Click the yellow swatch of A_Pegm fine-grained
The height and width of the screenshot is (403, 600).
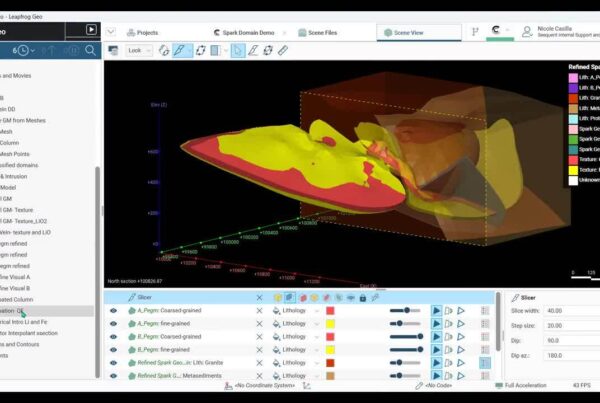click(330, 324)
